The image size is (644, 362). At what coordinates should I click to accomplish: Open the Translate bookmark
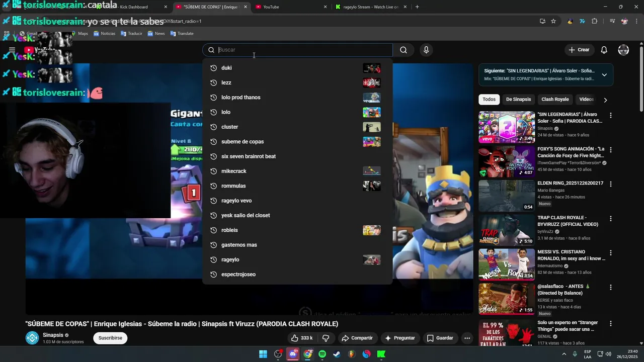pyautogui.click(x=182, y=34)
